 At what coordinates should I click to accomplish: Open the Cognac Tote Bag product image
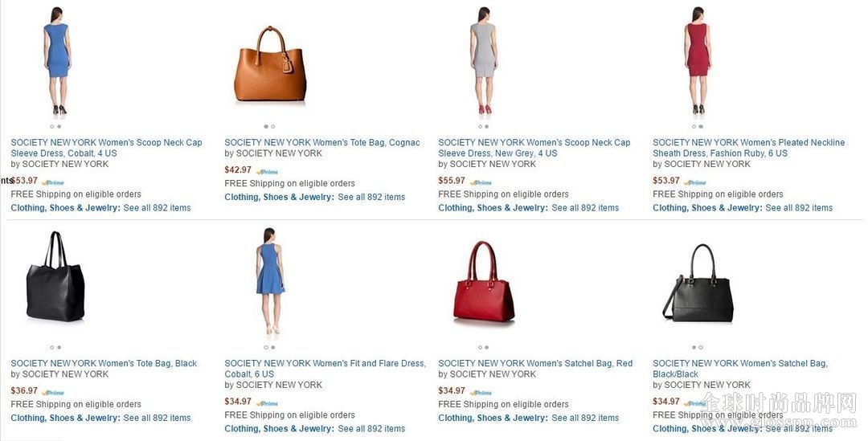pyautogui.click(x=270, y=64)
